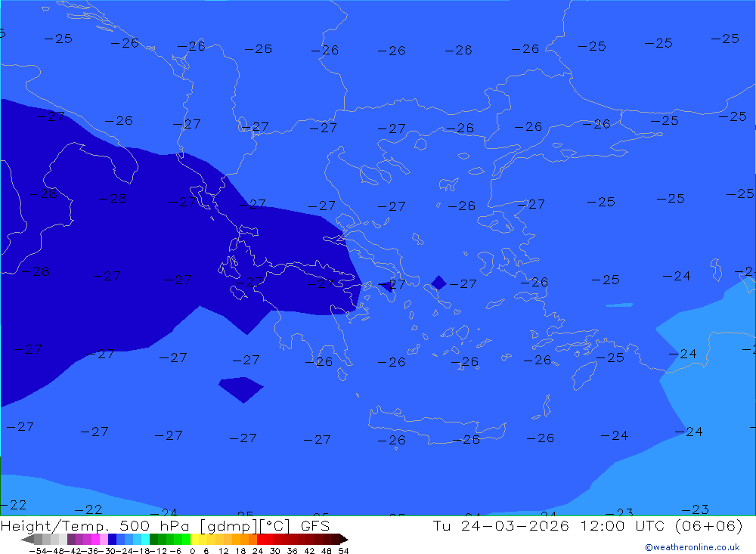Select the "[gdmp]" unit label
This screenshot has width=756, height=554.
[228, 527]
